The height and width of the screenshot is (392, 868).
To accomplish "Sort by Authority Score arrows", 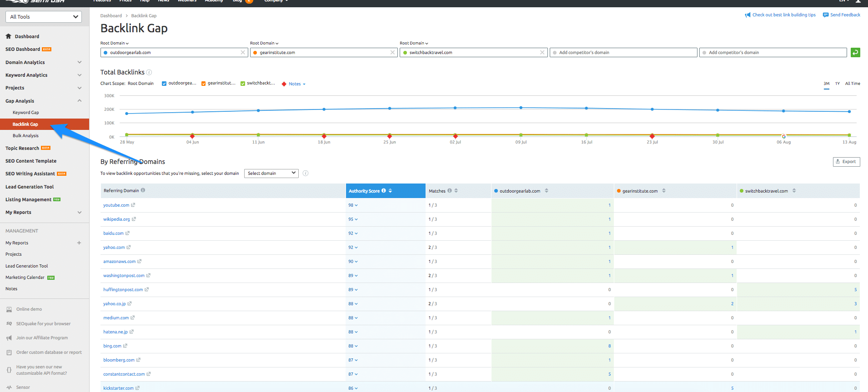I will pos(390,191).
